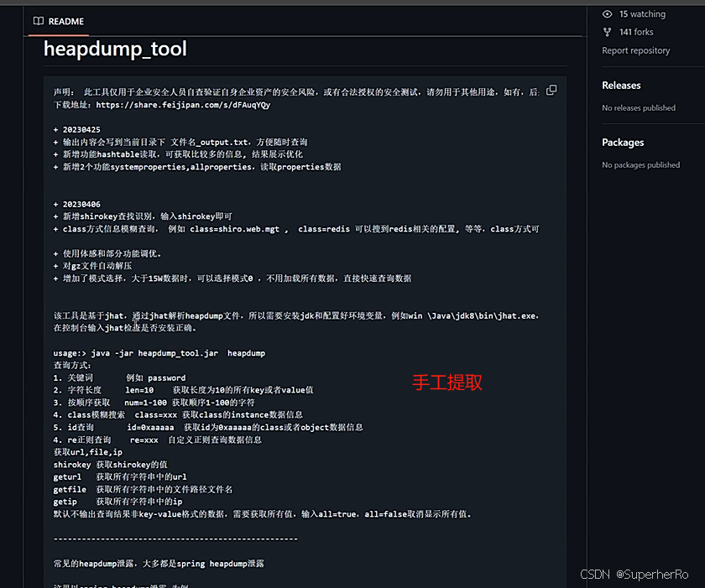Click the hashtable feature changelog line
This screenshot has height=588, width=705.
coord(178,154)
